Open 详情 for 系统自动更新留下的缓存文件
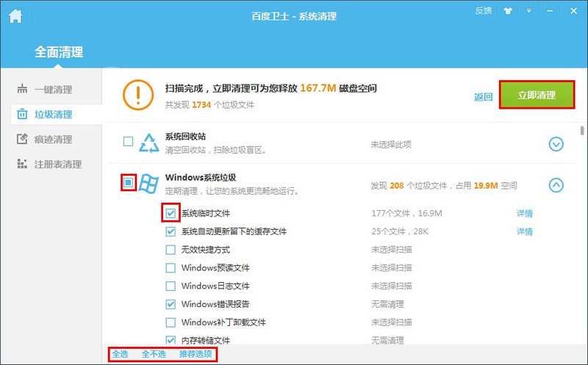This screenshot has width=588, height=365. 524,231
